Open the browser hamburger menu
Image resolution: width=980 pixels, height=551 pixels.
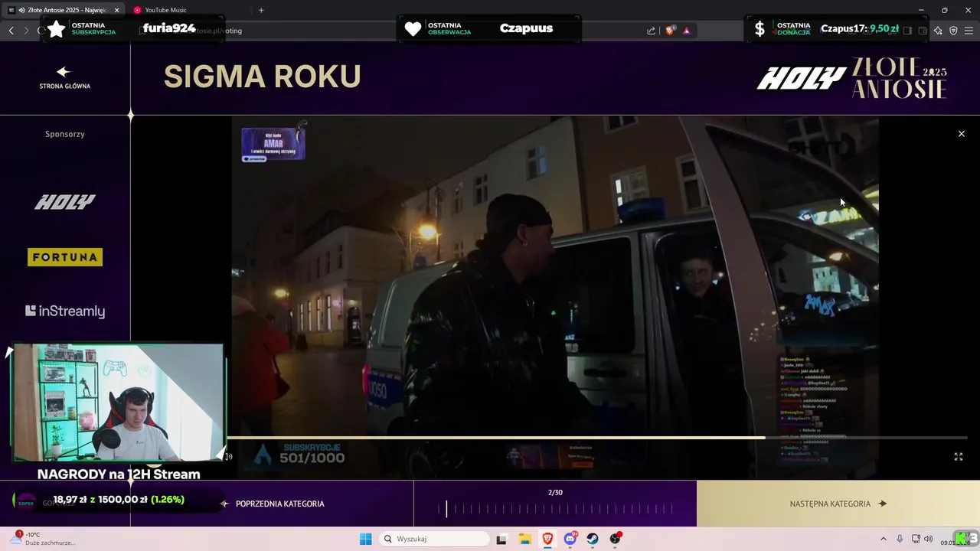(x=969, y=31)
